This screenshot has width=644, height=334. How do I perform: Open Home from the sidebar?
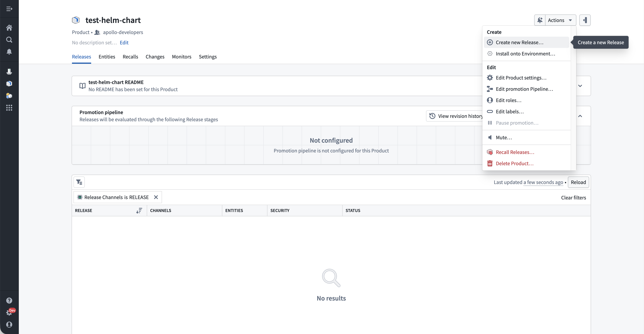click(x=9, y=28)
